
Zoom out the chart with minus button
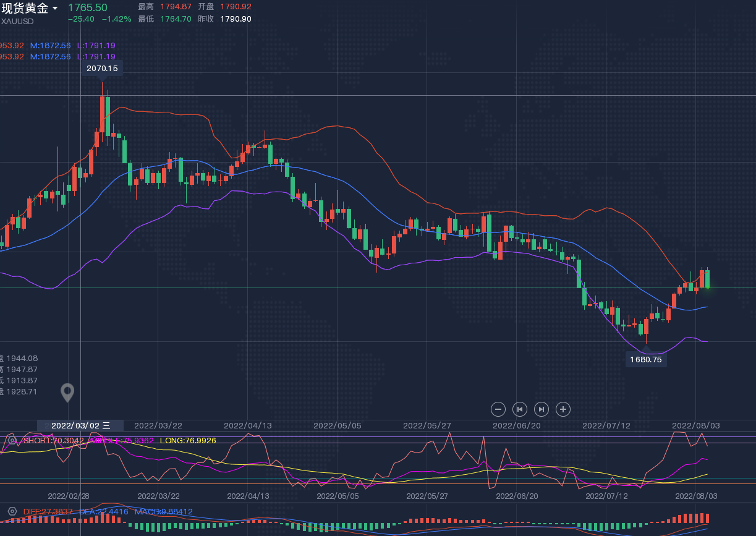[x=498, y=409]
